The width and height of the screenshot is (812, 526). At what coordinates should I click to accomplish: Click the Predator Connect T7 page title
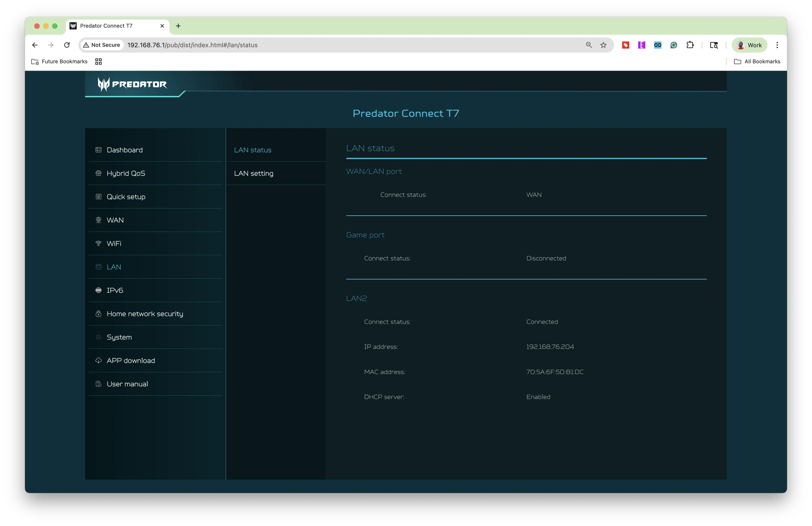pyautogui.click(x=406, y=113)
